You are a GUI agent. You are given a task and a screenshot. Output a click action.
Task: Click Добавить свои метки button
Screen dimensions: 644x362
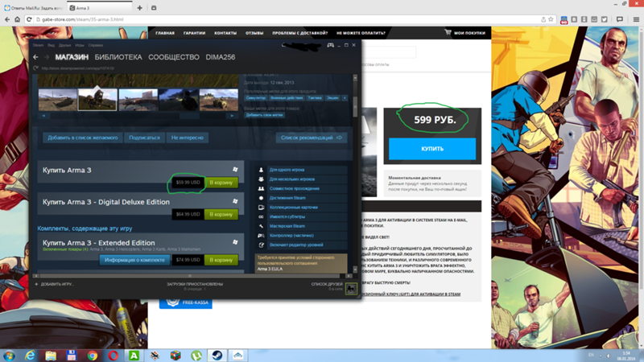click(x=265, y=115)
